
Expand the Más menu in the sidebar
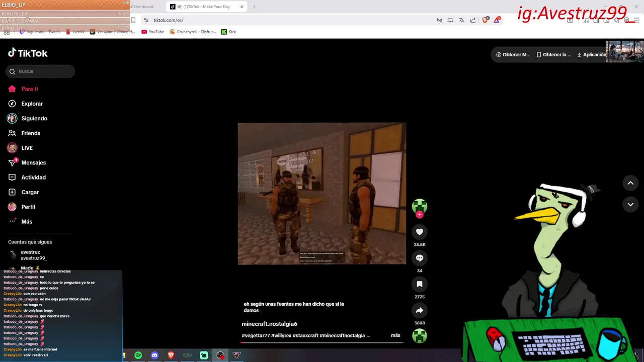click(x=20, y=222)
